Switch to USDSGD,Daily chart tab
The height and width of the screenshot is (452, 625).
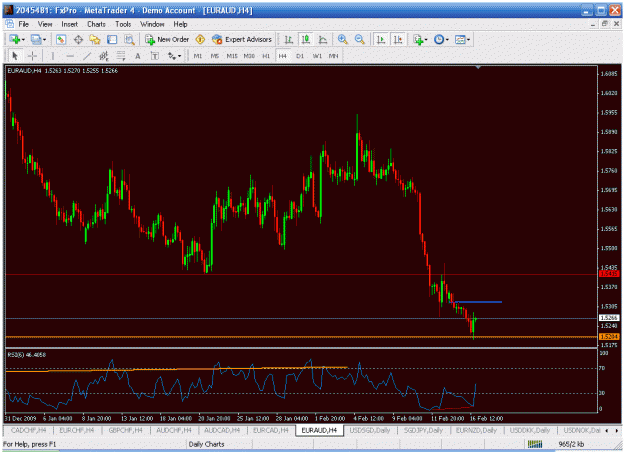click(x=370, y=430)
